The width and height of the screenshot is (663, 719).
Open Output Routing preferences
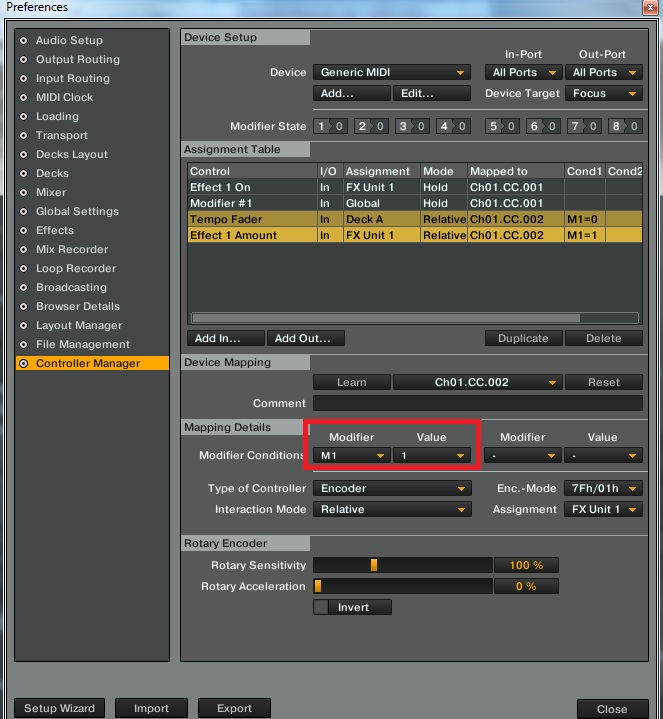tap(77, 59)
